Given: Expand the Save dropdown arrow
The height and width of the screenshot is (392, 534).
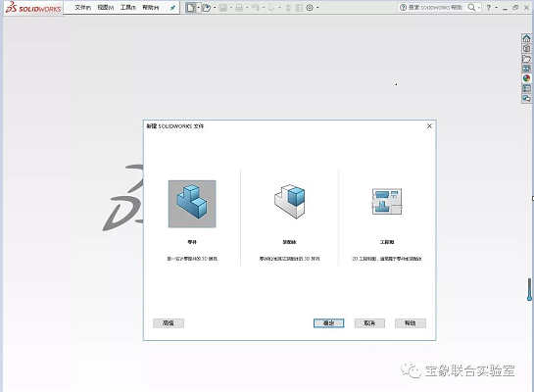Looking at the screenshot, I should pos(231,8).
